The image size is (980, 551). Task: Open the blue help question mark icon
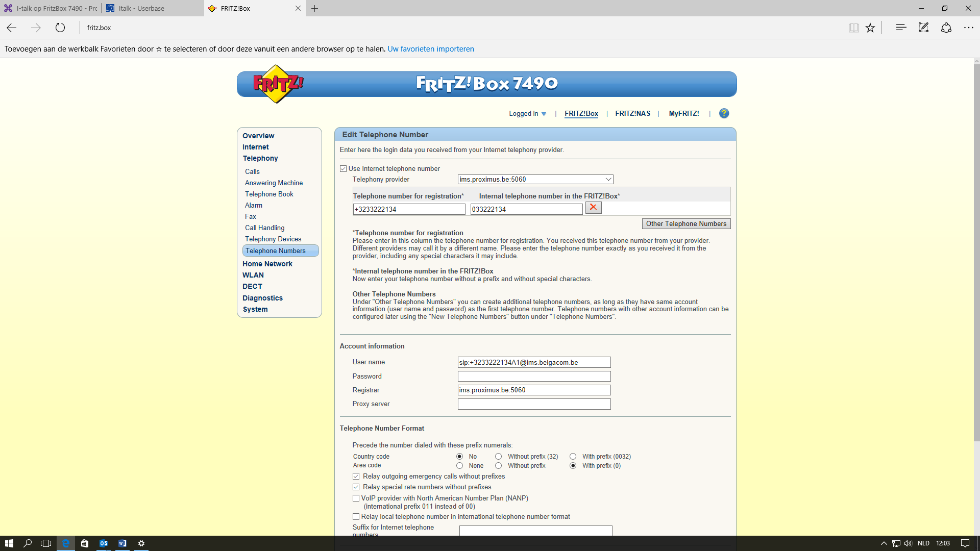pyautogui.click(x=724, y=113)
